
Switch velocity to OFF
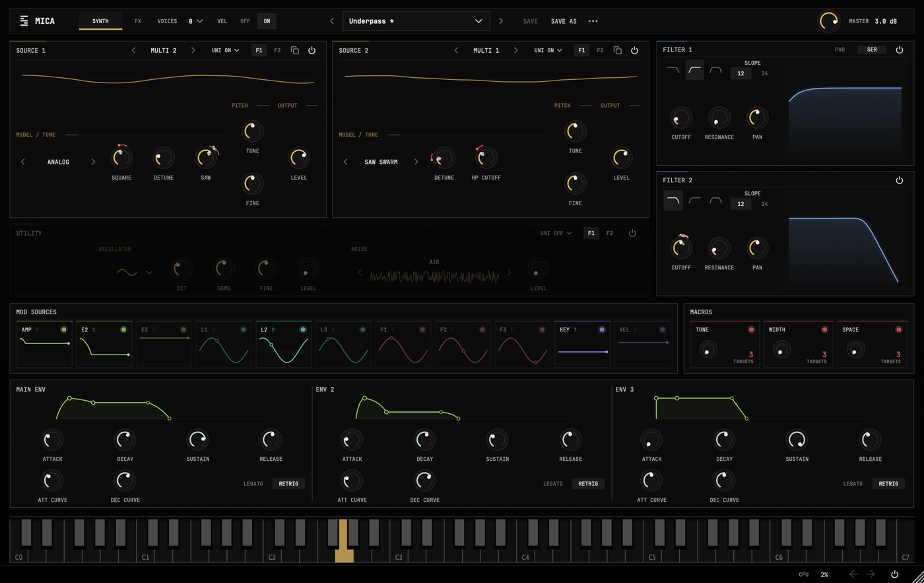[245, 21]
